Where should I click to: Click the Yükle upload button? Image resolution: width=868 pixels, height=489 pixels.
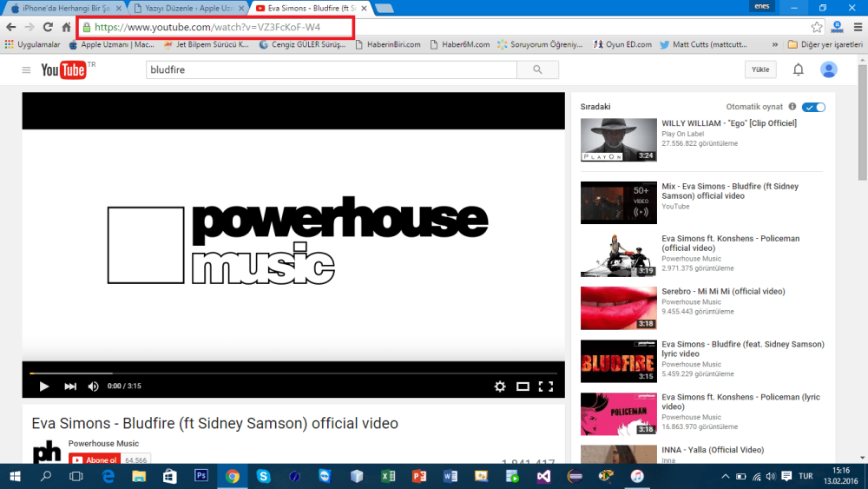pyautogui.click(x=760, y=69)
